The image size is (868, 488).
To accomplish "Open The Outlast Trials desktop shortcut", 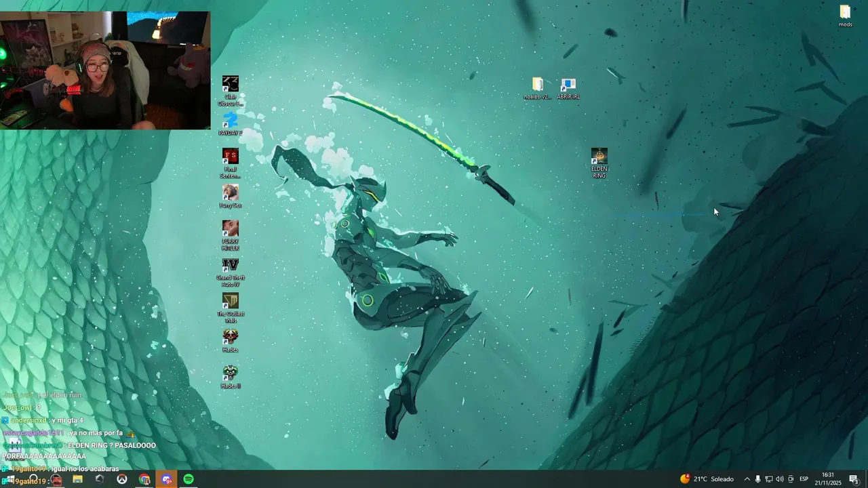I will tap(231, 308).
